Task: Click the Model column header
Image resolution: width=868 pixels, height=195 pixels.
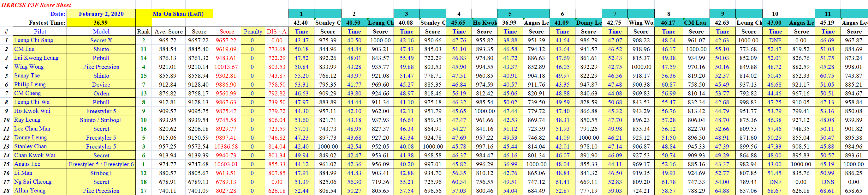Action: (101, 31)
